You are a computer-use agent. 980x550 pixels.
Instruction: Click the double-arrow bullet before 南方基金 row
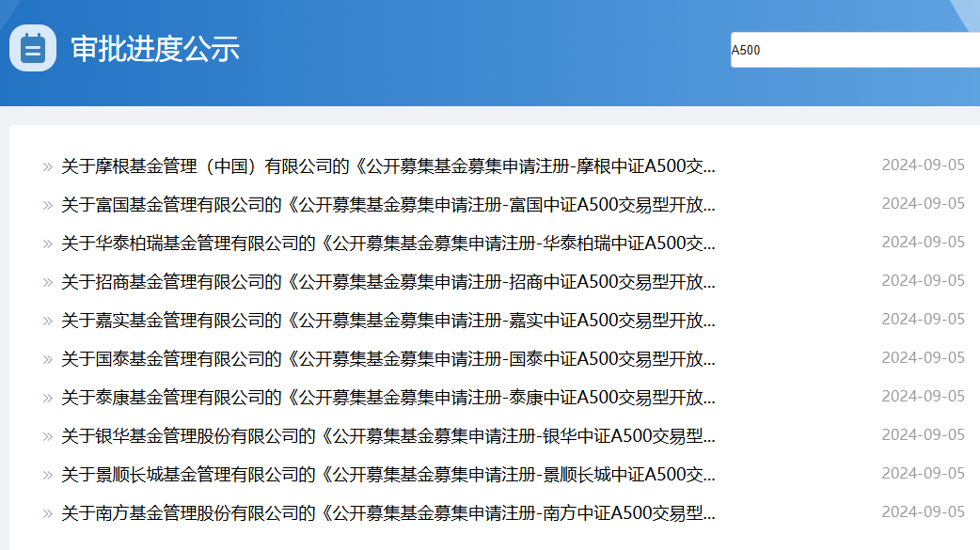point(48,514)
